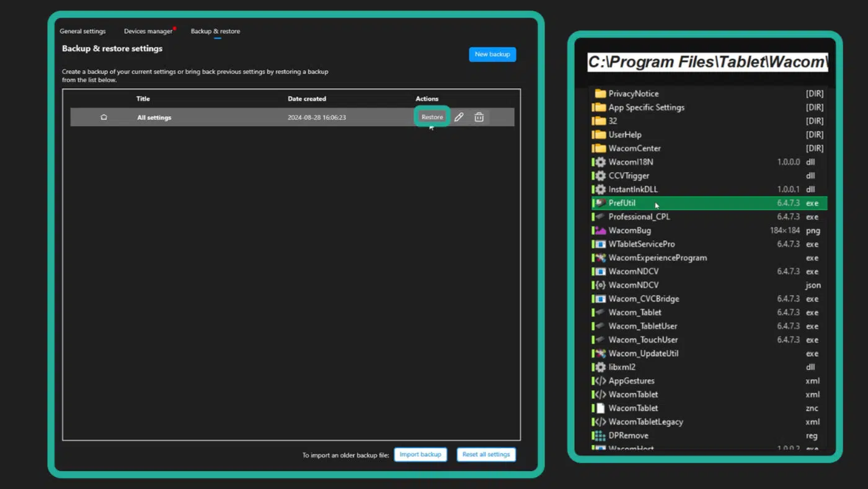The image size is (868, 489).
Task: Restore the All settings backup
Action: (x=432, y=117)
